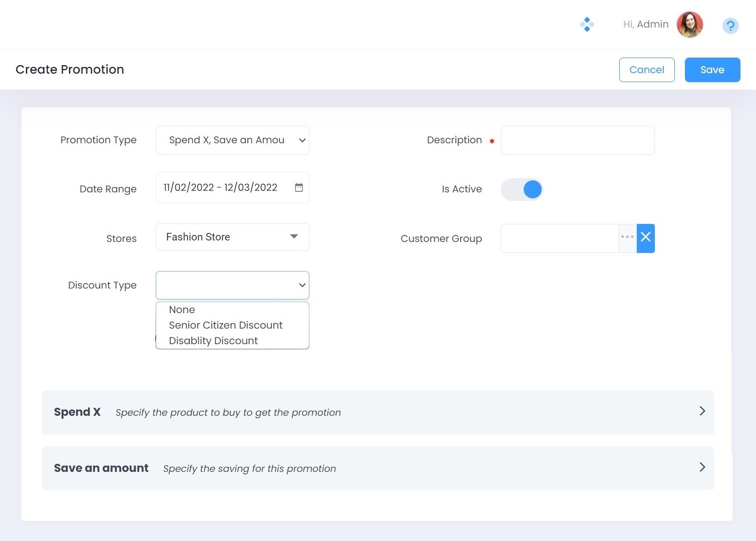This screenshot has height=541, width=756.
Task: Focus the Description text field
Action: point(577,140)
